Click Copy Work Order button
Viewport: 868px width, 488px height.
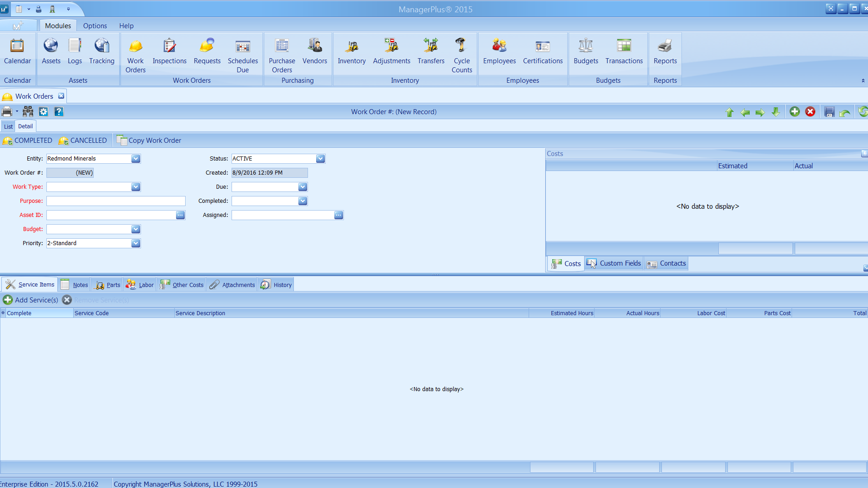(x=149, y=140)
